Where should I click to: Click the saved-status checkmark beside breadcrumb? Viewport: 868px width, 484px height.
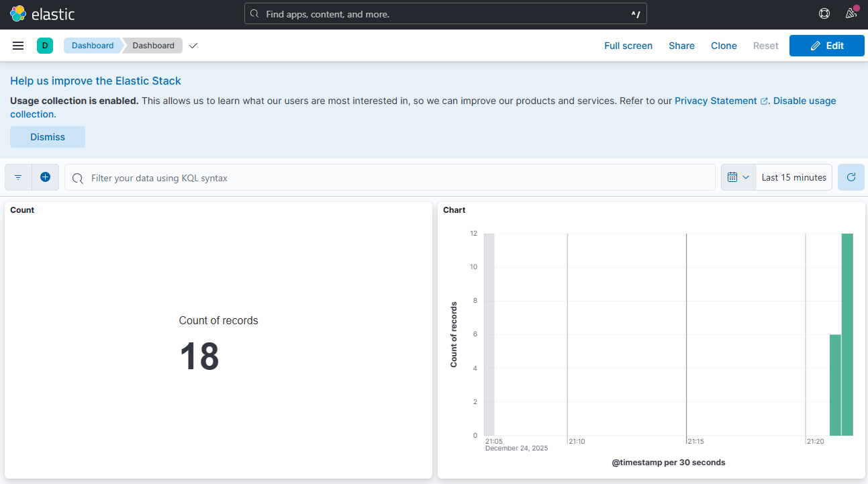tap(193, 46)
